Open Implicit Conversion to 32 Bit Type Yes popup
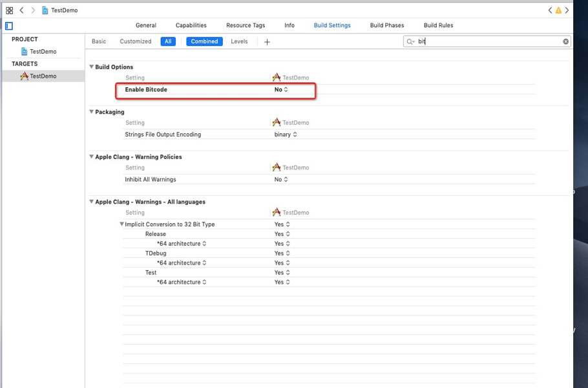Image resolution: width=588 pixels, height=388 pixels. [x=282, y=224]
